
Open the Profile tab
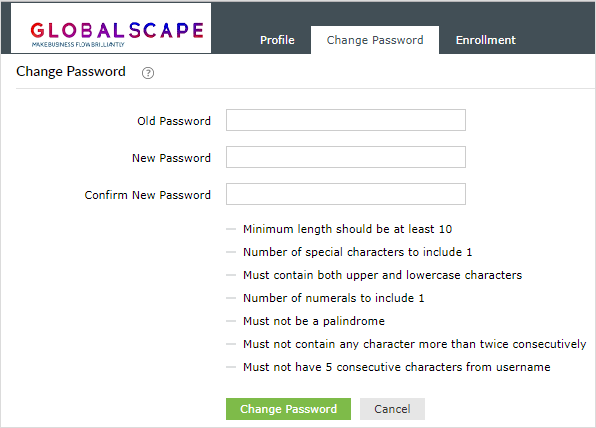(x=277, y=40)
